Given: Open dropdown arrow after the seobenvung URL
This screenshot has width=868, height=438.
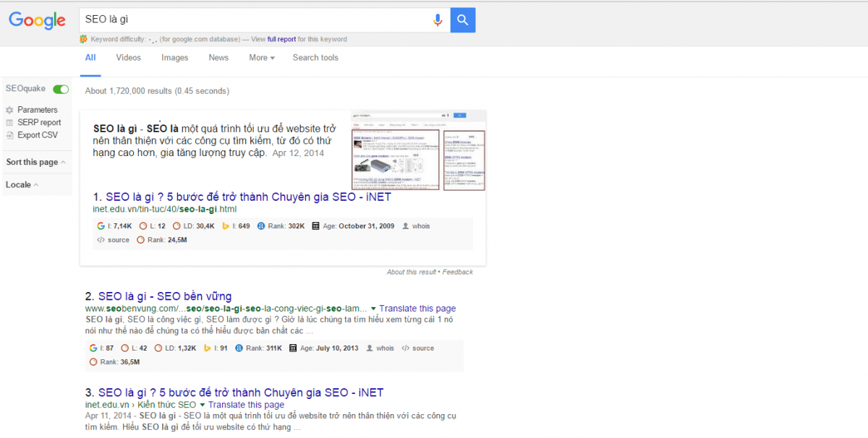Looking at the screenshot, I should tap(373, 308).
